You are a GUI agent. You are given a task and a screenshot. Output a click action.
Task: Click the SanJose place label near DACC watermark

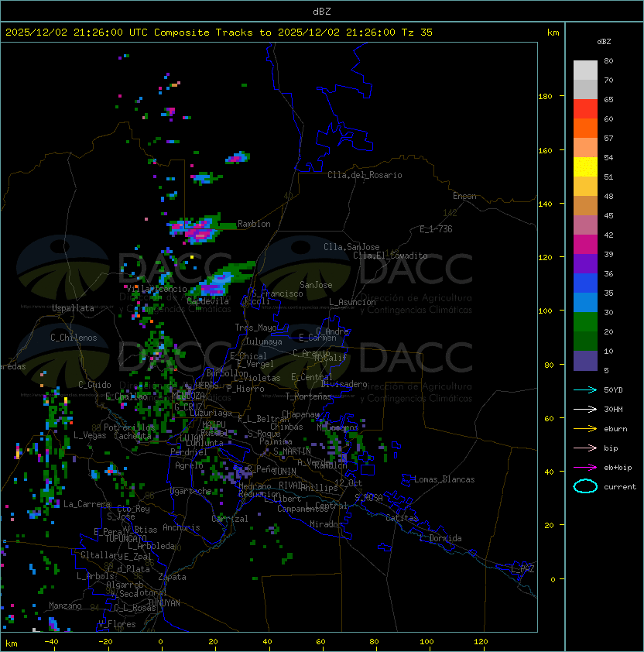coord(316,285)
